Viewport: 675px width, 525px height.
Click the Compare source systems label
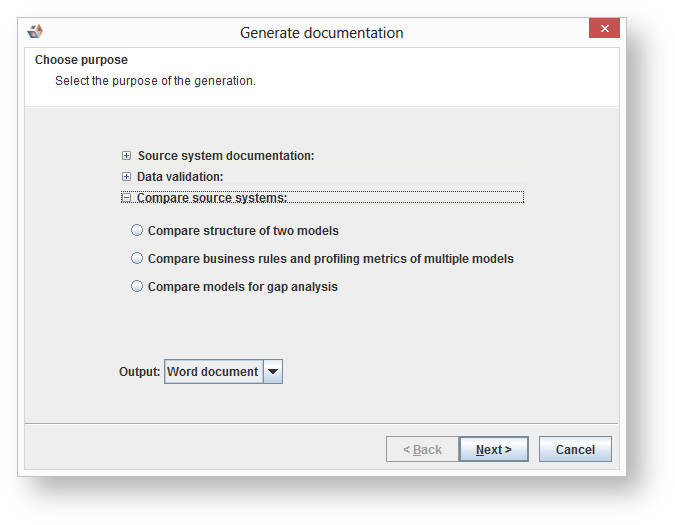[212, 198]
